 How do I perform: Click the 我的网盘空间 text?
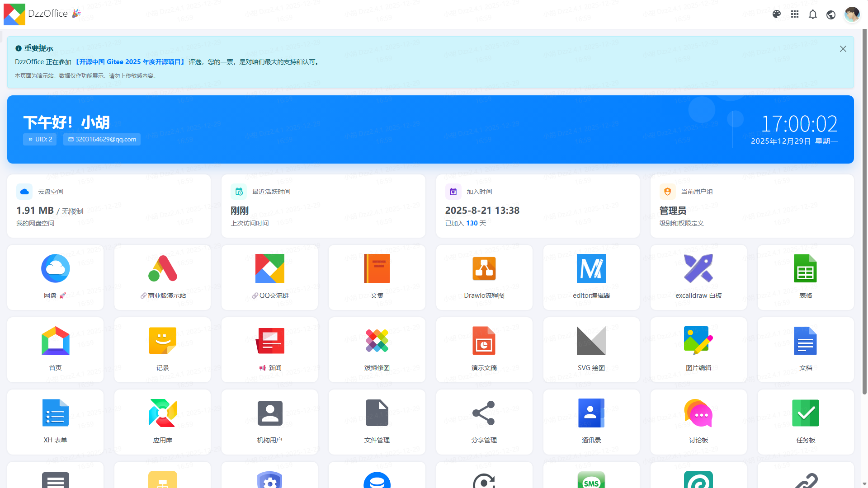coord(35,223)
